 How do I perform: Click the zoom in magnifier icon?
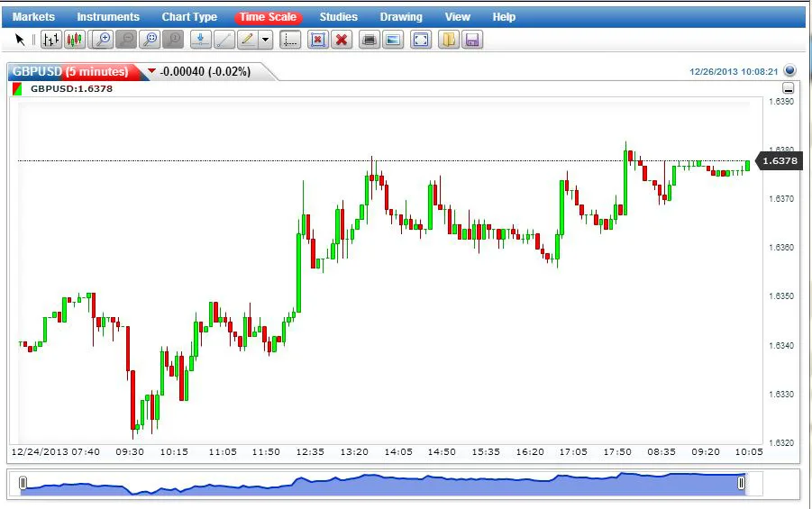click(103, 40)
